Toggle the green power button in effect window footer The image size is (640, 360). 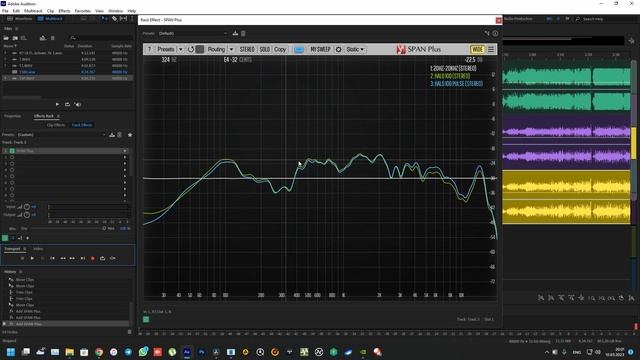click(146, 319)
